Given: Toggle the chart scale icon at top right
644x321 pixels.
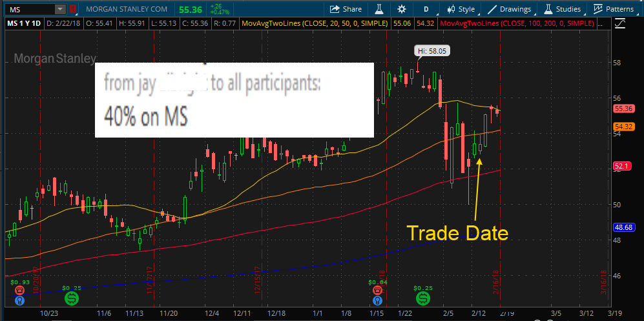Looking at the screenshot, I should 621,23.
